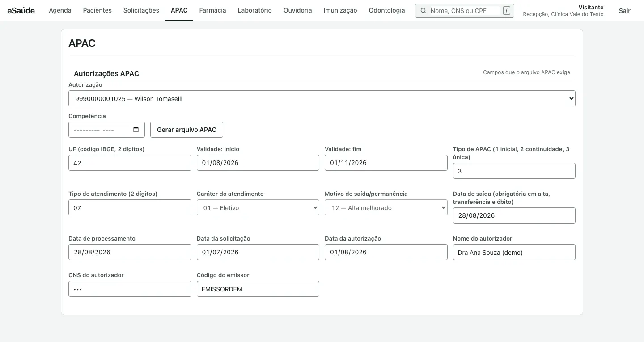Click the Data de saída field

coord(514,215)
